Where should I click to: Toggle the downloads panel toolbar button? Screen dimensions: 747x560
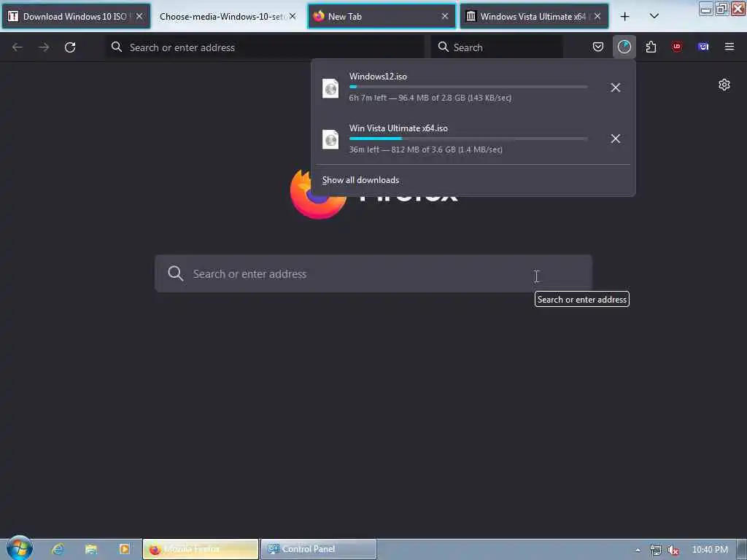point(624,47)
